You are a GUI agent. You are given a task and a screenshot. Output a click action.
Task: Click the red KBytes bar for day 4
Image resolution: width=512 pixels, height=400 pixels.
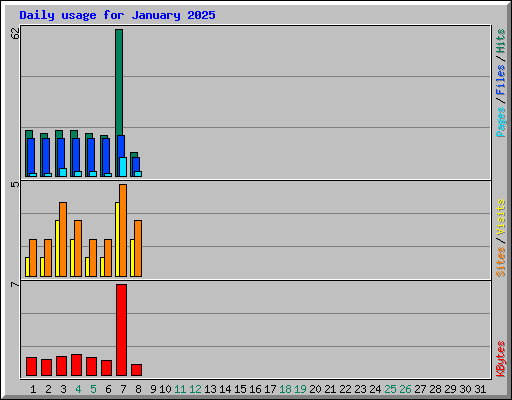coord(76,365)
